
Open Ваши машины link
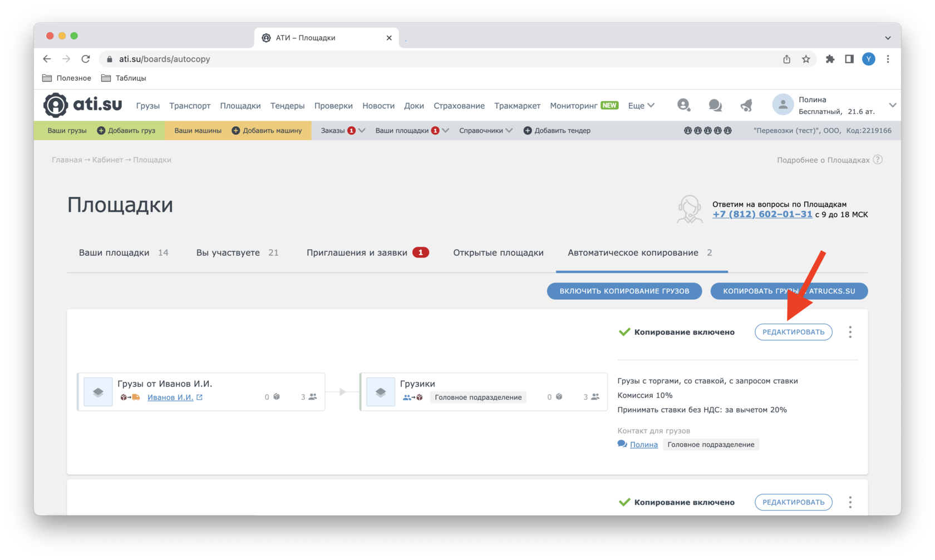click(198, 131)
